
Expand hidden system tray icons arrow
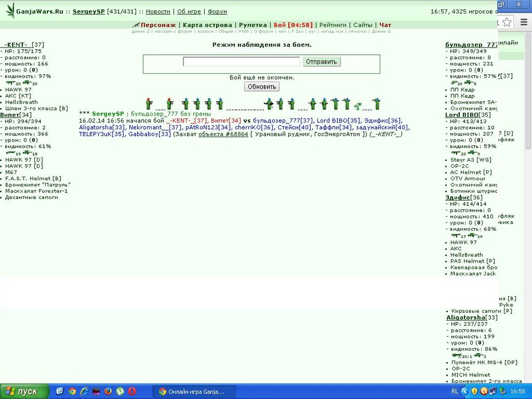tap(464, 391)
